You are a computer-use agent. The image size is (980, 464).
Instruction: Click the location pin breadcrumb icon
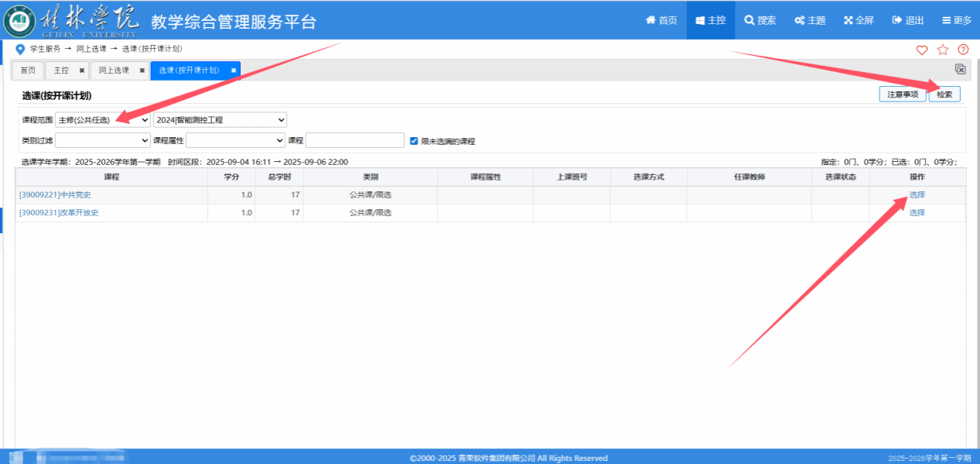pyautogui.click(x=20, y=50)
